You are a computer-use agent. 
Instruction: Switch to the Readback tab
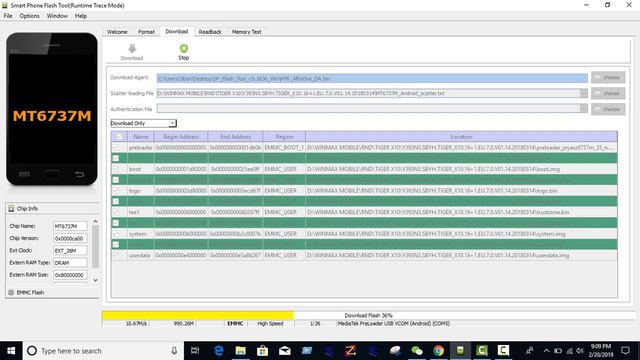click(210, 32)
